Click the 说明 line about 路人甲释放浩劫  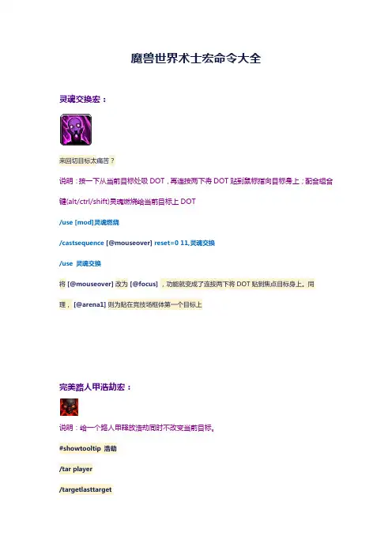(x=138, y=428)
